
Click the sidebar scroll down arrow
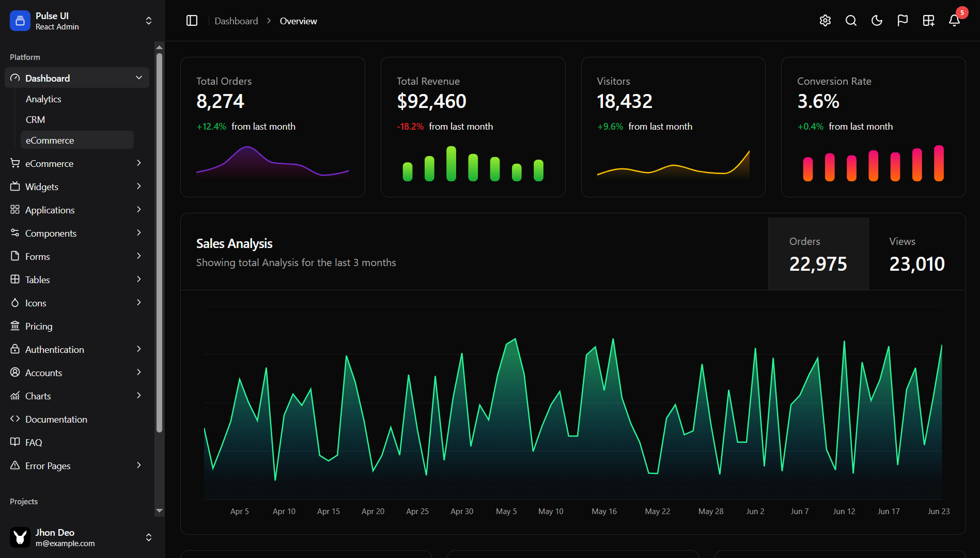click(159, 510)
